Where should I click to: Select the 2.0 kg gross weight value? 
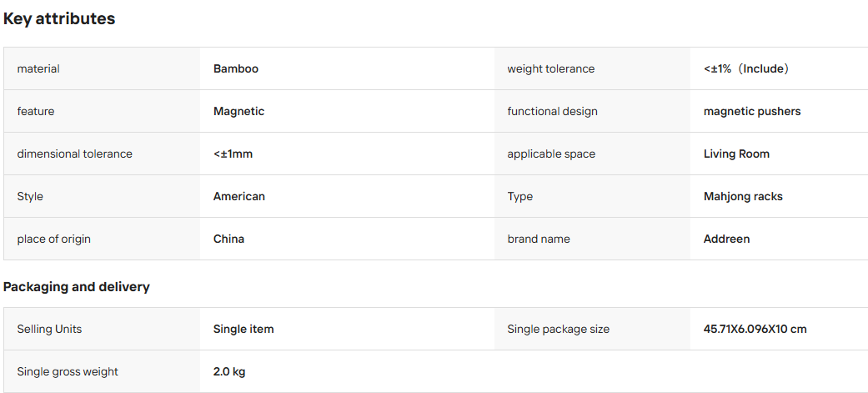[229, 371]
